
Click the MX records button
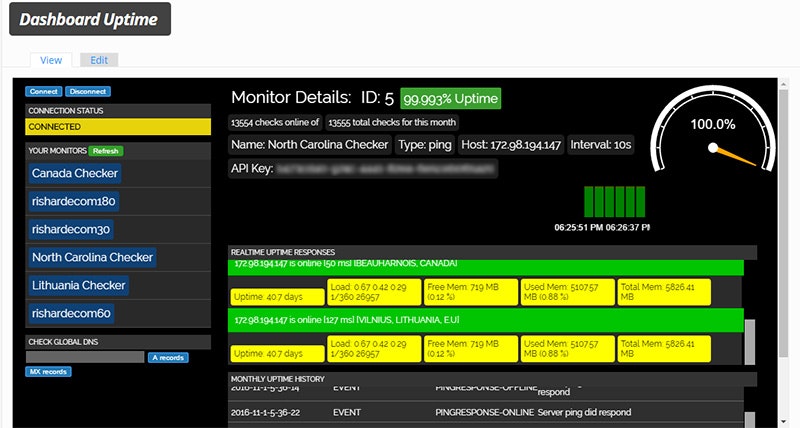[x=48, y=371]
